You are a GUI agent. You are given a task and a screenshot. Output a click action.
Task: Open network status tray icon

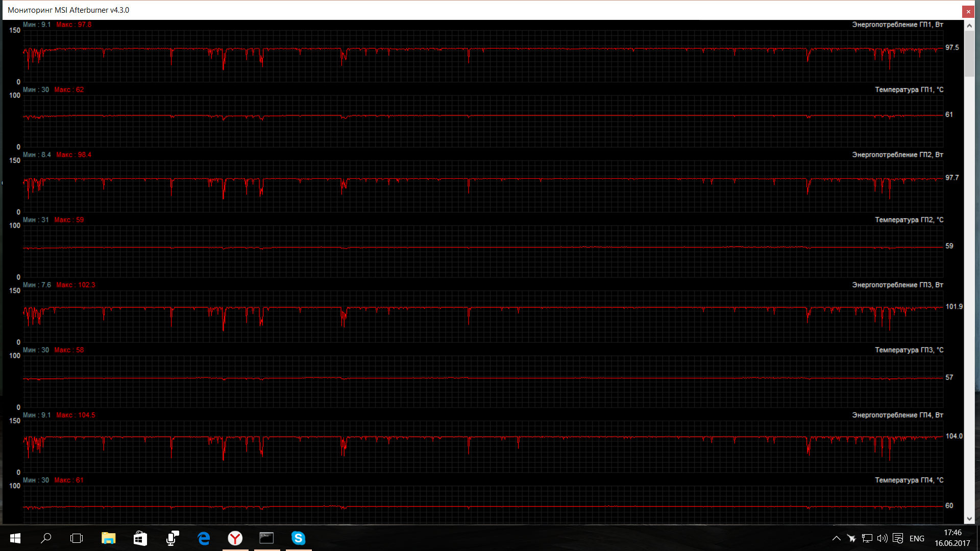(x=867, y=538)
